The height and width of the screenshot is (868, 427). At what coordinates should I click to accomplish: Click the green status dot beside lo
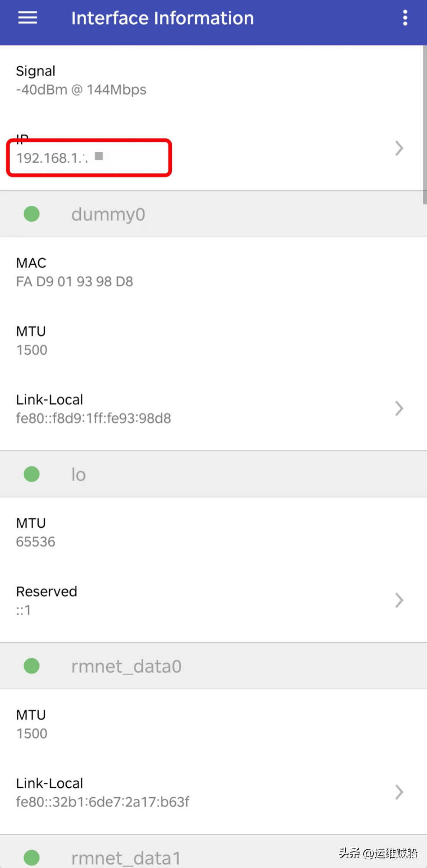pyautogui.click(x=32, y=474)
